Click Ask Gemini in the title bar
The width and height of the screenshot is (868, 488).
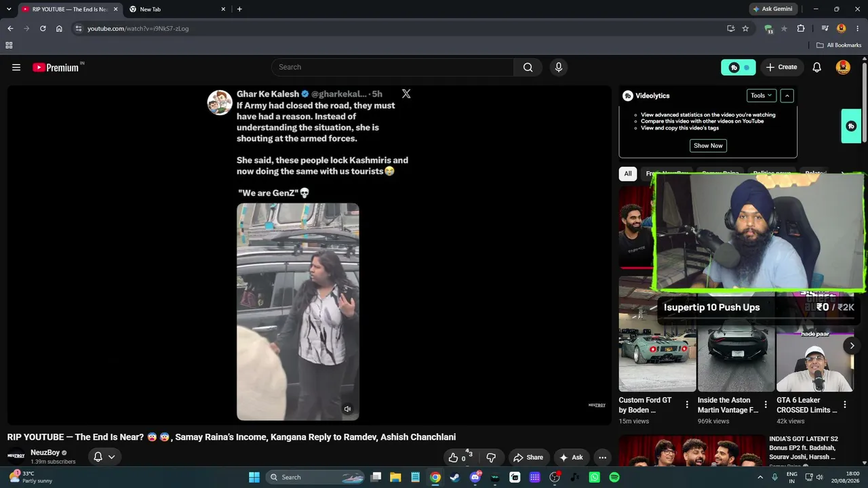[772, 9]
